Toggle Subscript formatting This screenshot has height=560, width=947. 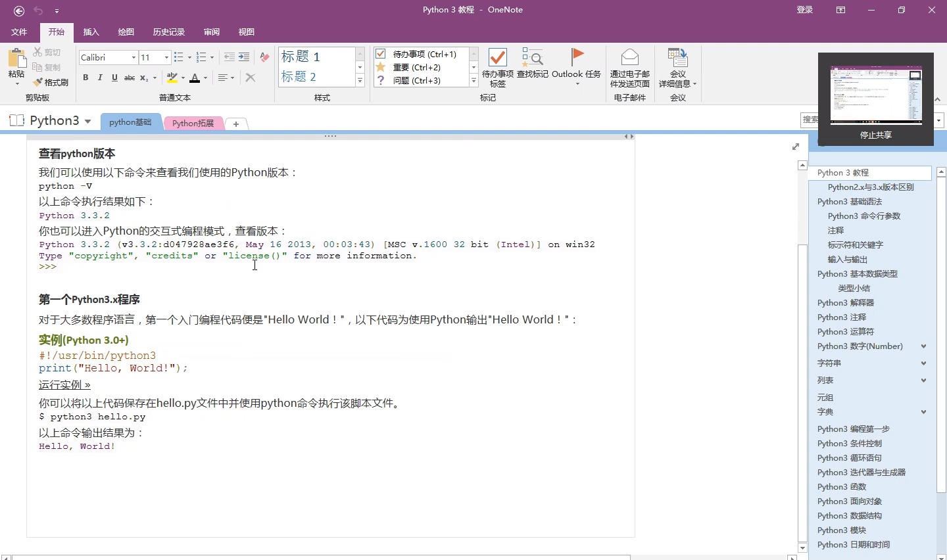tap(144, 78)
